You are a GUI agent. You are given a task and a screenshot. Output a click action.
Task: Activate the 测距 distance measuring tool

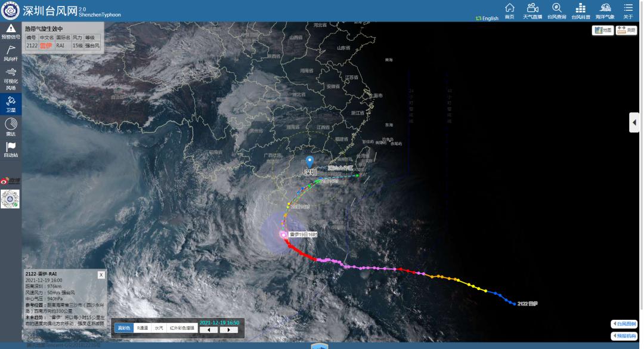[x=626, y=30]
